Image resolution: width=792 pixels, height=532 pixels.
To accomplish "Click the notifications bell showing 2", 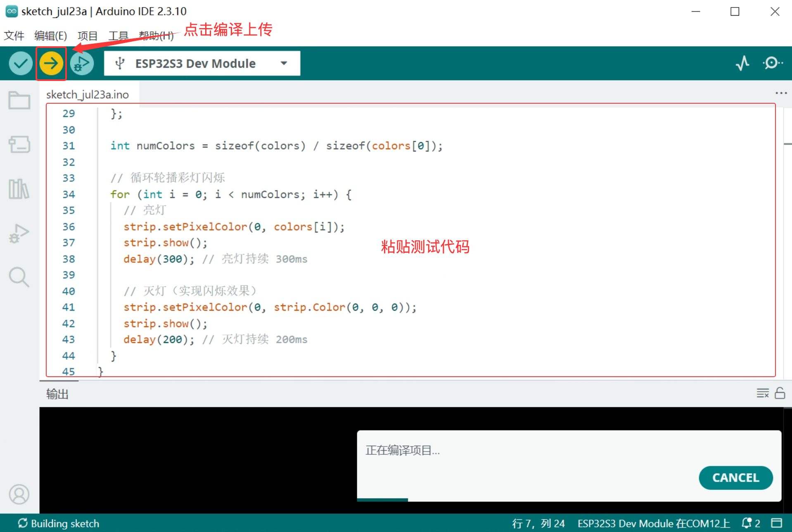I will [751, 523].
